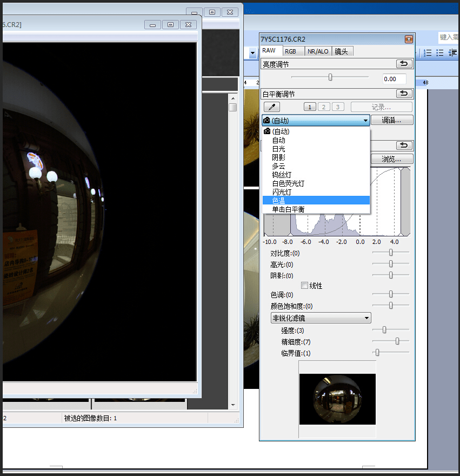Click the 阴影 shadow slider

tap(391, 275)
